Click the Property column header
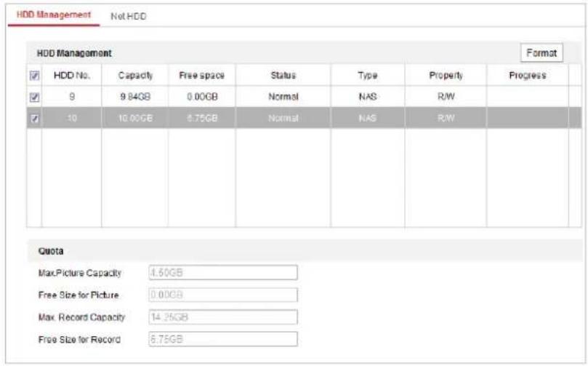This screenshot has width=588, height=366. coord(446,76)
